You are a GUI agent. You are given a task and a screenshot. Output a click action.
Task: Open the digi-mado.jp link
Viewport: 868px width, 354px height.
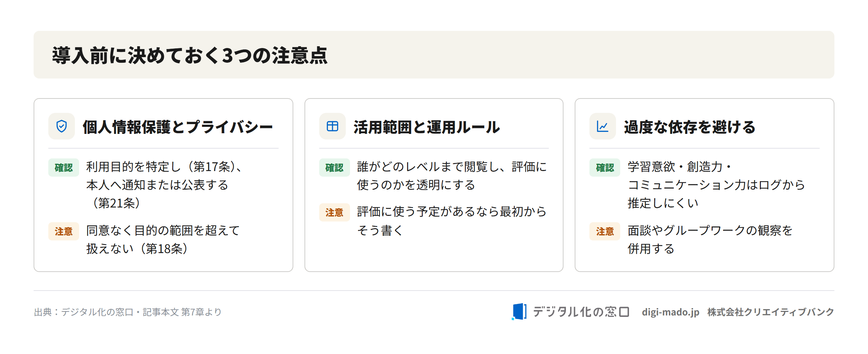(670, 312)
